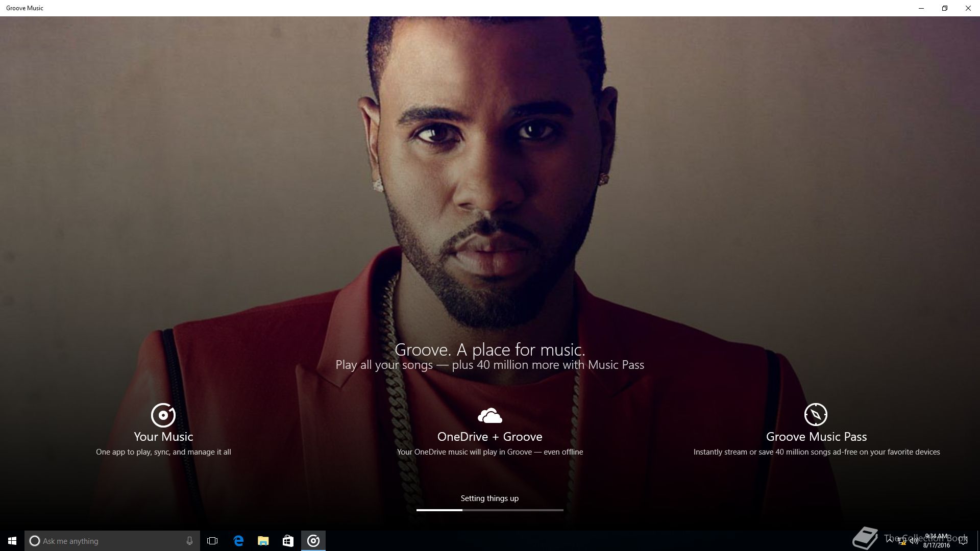Click the 'Setting things up' status text

point(489,498)
